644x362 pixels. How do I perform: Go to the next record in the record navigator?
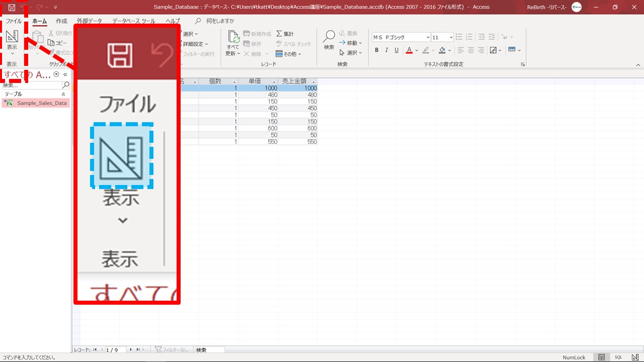(131, 349)
